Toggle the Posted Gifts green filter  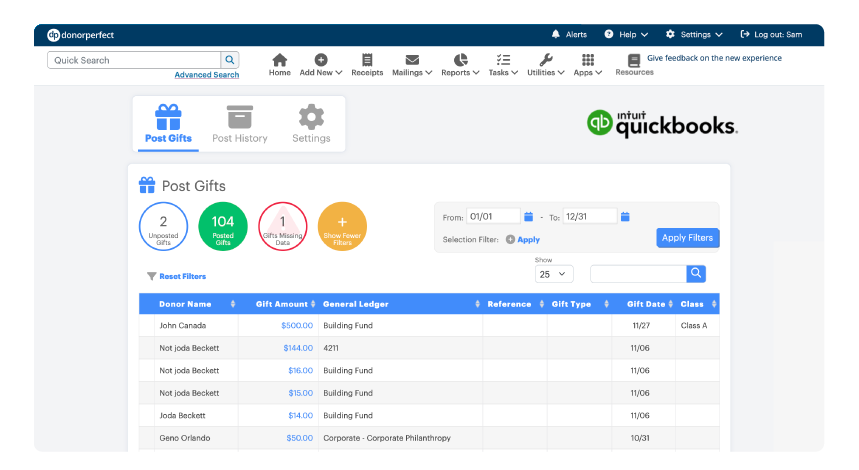pos(223,227)
